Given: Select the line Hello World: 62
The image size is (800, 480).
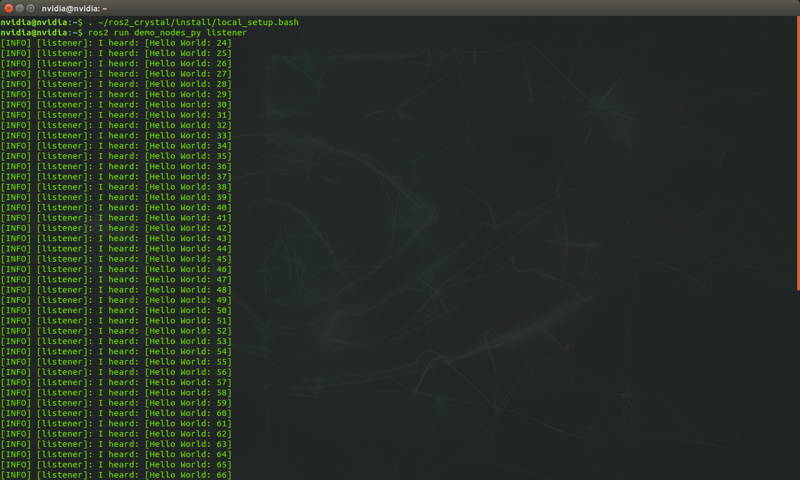Looking at the screenshot, I should click(x=116, y=434).
